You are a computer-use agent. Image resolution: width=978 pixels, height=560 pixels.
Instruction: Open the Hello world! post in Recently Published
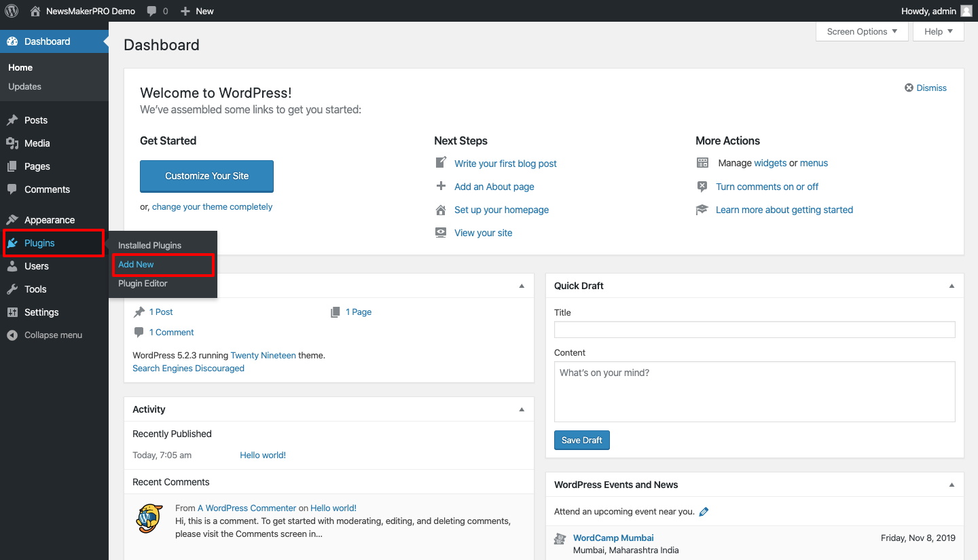pos(263,455)
